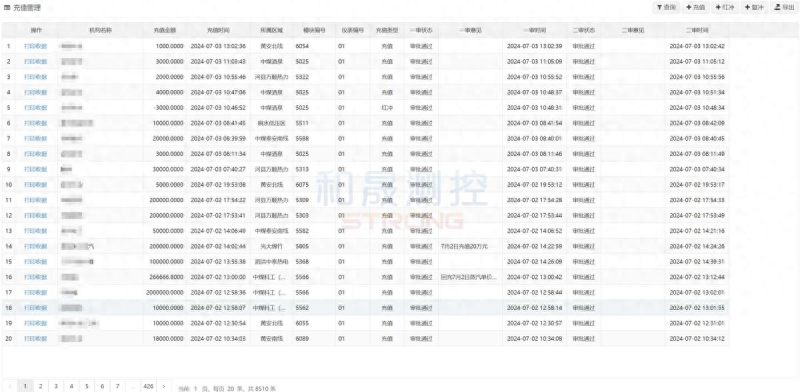
Task: Click the 操作 column header
Action: pyautogui.click(x=36, y=30)
